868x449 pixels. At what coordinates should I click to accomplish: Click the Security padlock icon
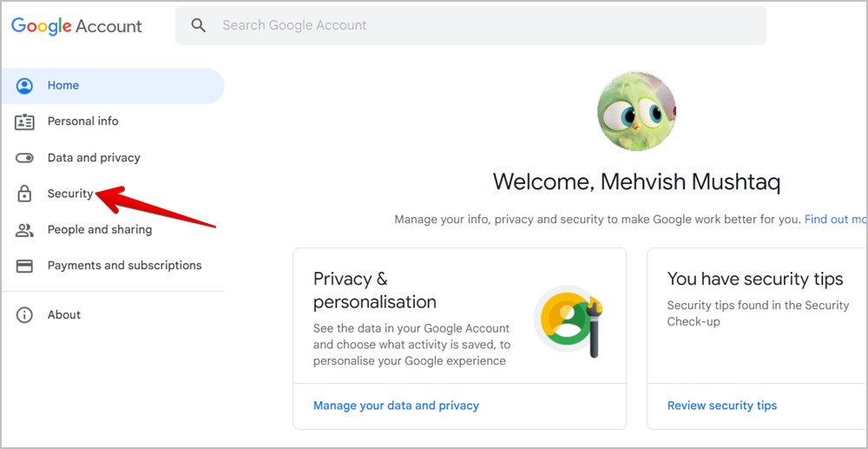tap(24, 194)
